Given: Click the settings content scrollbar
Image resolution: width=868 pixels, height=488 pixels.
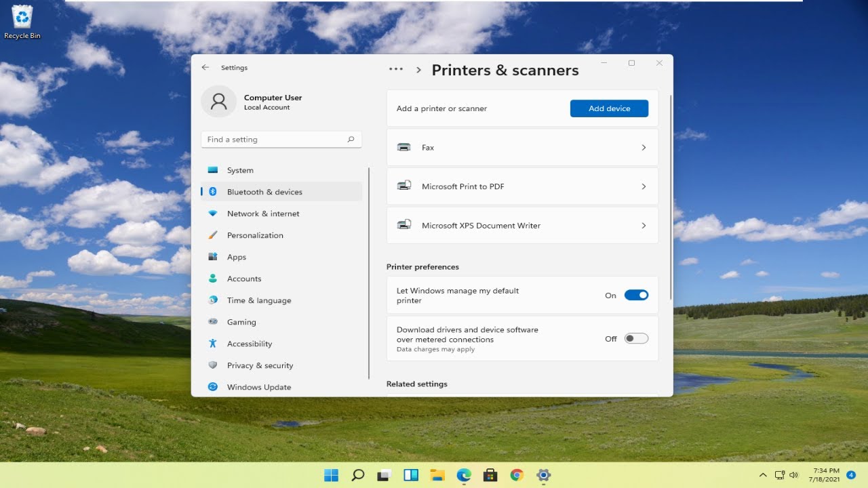Looking at the screenshot, I should coord(671,197).
